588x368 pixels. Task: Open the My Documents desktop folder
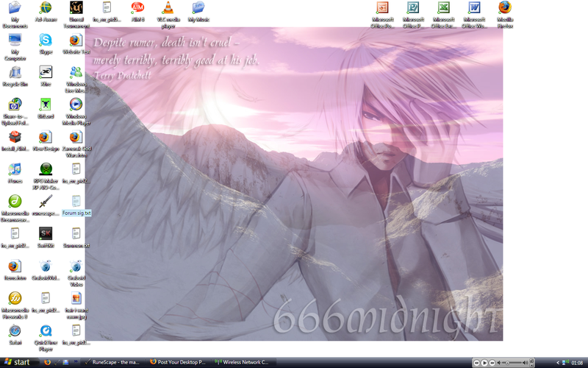pos(15,14)
